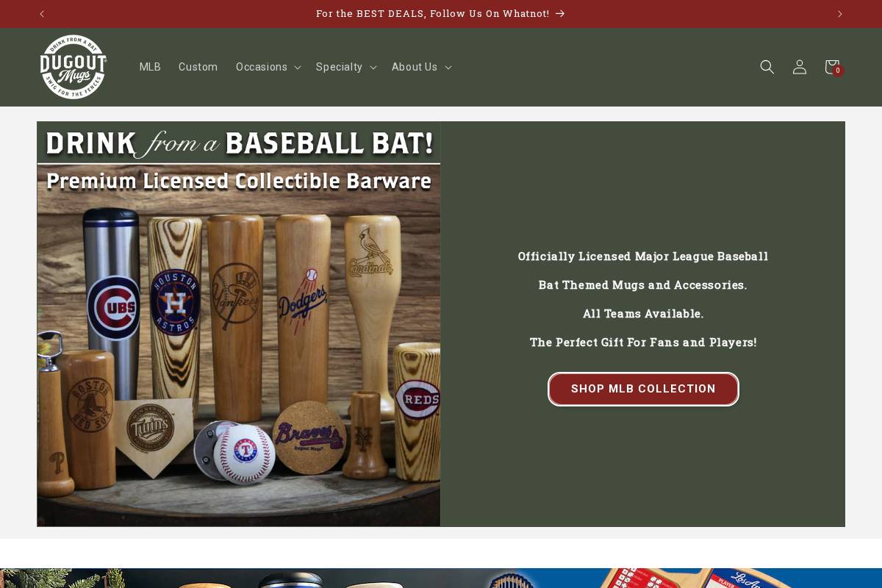Expand the Occasions dropdown

point(268,67)
